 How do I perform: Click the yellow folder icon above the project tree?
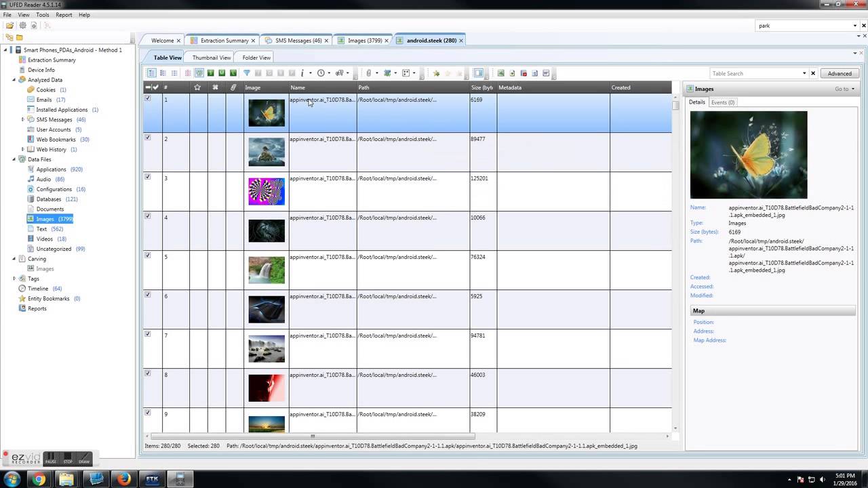[19, 37]
